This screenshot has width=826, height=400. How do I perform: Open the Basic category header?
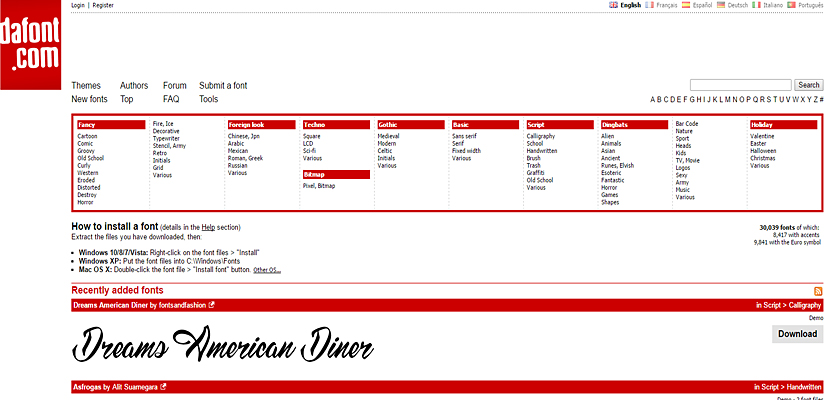point(486,125)
